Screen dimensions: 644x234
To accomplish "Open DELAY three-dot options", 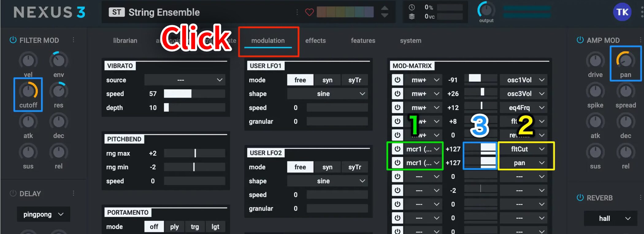I will click(73, 193).
